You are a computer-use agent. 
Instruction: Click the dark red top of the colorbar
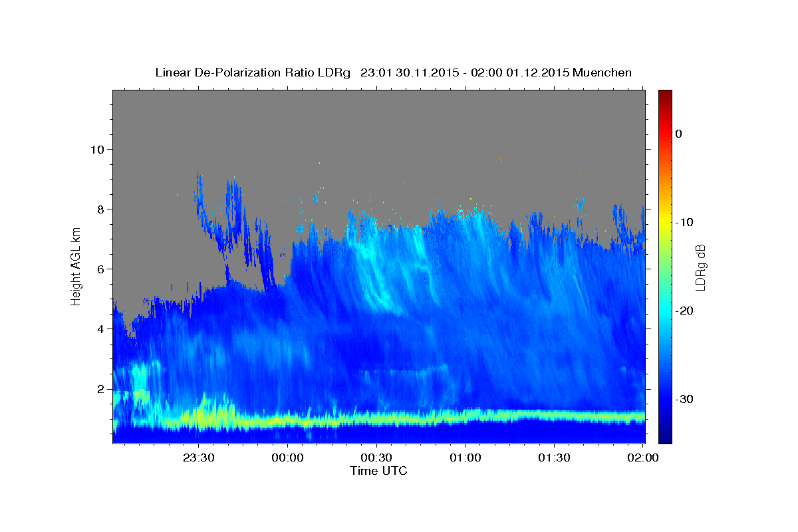tap(665, 94)
